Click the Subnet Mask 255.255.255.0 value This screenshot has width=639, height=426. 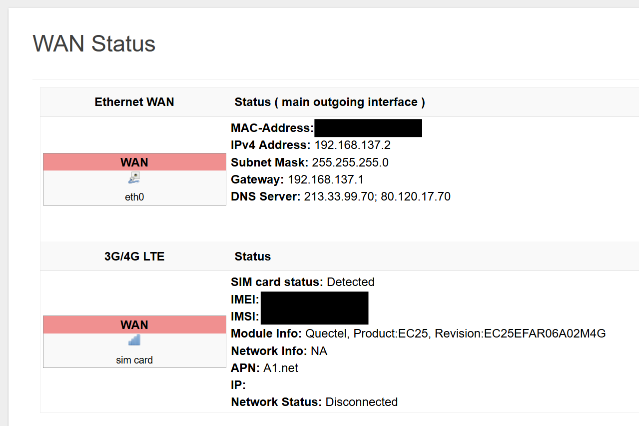pos(350,163)
